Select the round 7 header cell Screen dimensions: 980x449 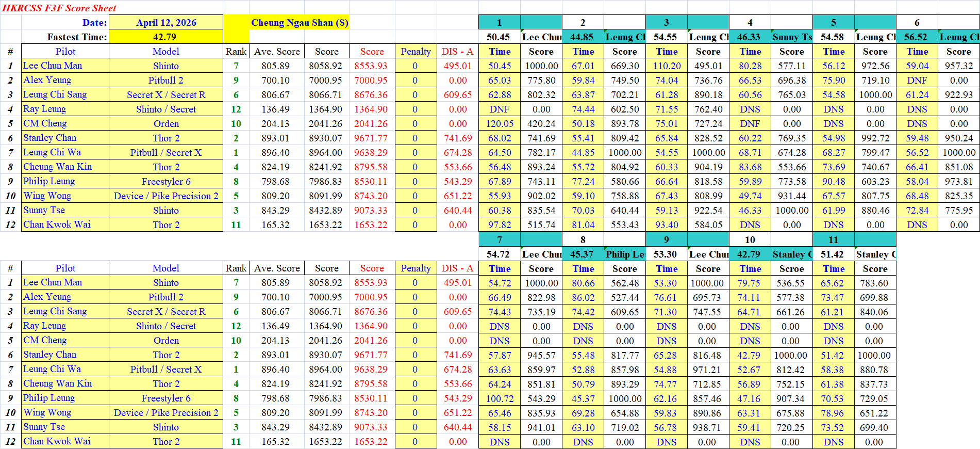[x=499, y=239]
